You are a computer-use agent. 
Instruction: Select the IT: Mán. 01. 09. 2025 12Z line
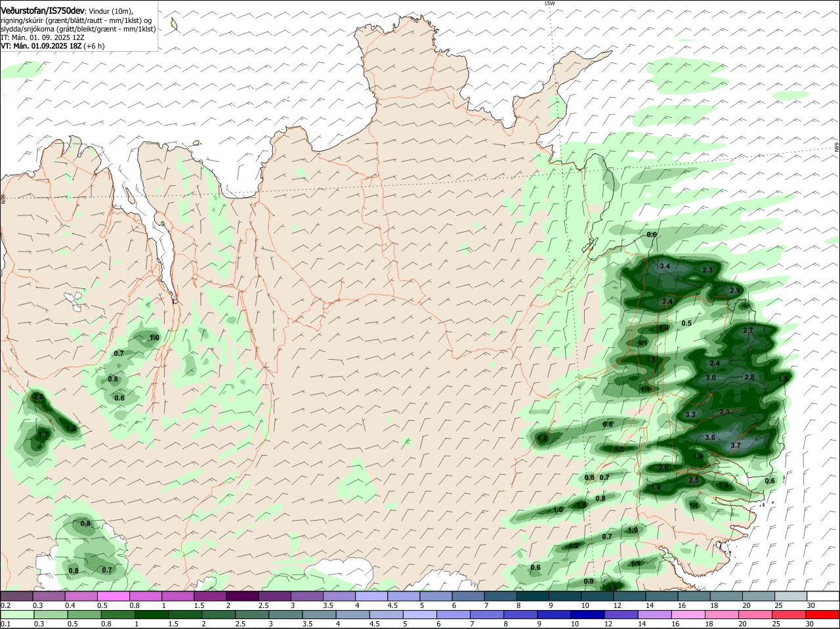click(43, 37)
